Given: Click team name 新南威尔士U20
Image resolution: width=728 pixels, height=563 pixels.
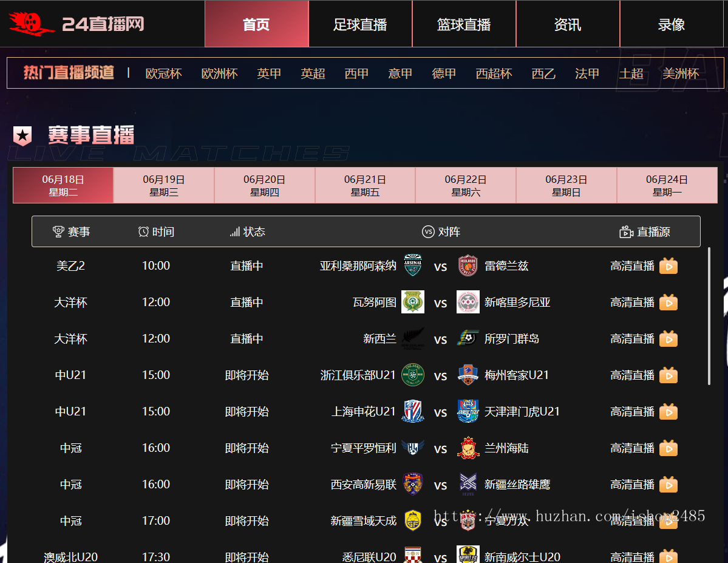Looking at the screenshot, I should [522, 556].
